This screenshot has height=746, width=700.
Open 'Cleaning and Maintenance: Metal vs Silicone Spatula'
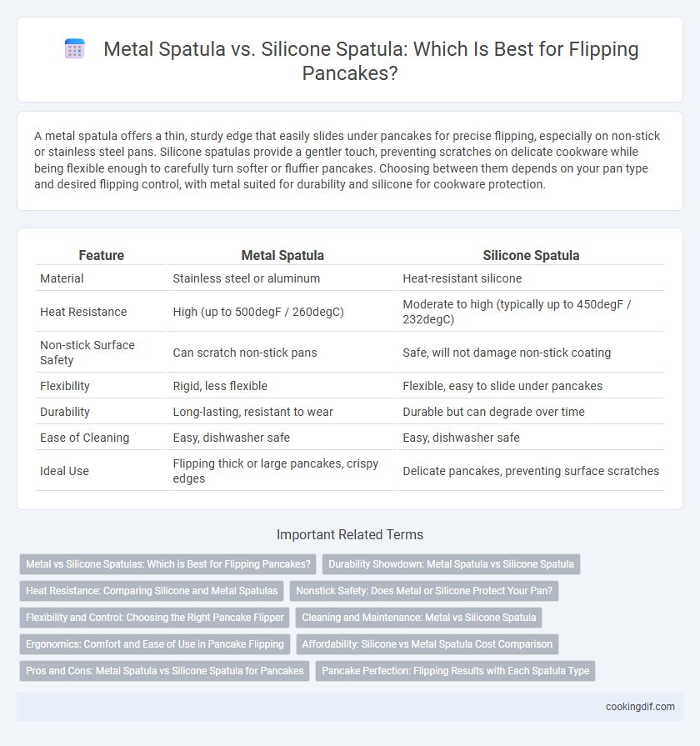pyautogui.click(x=419, y=618)
